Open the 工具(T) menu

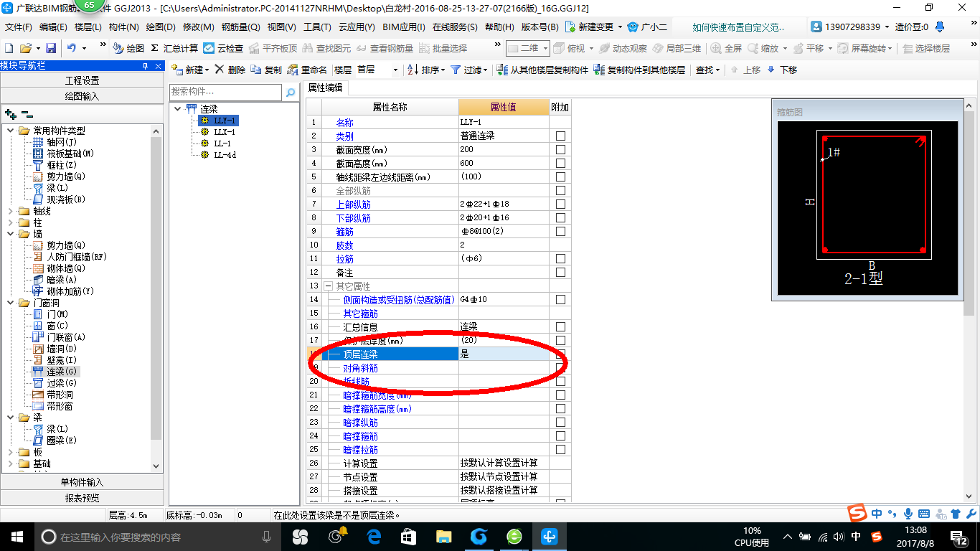tap(317, 27)
